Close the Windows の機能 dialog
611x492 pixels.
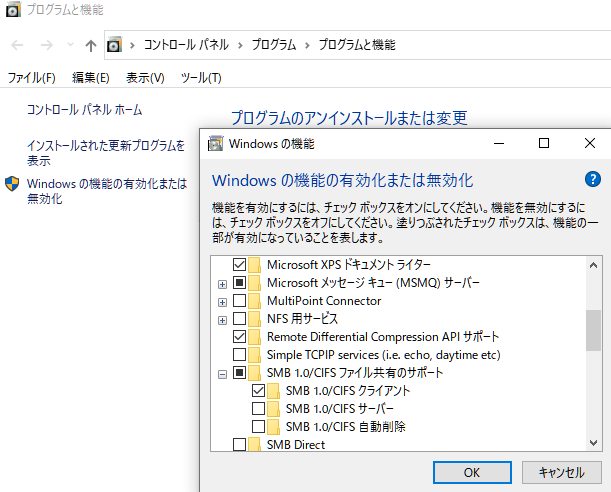[590, 143]
